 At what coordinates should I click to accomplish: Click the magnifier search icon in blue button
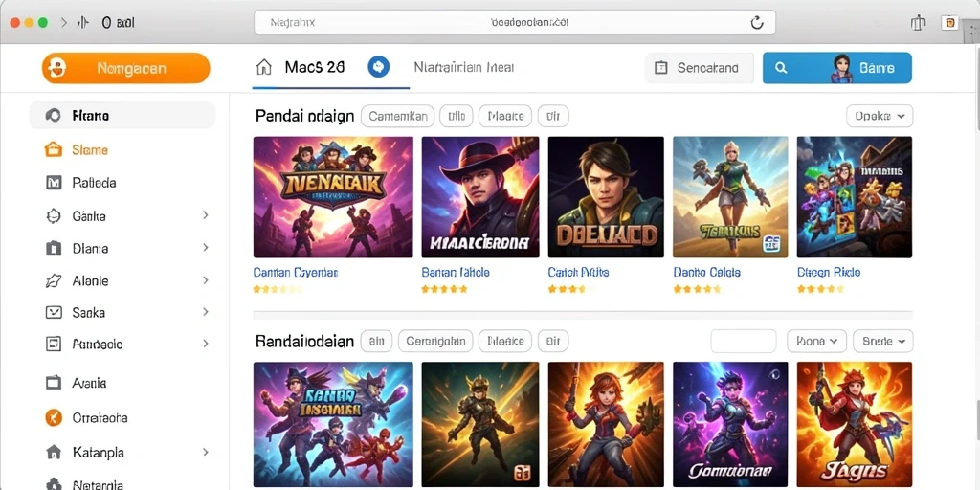(x=781, y=68)
